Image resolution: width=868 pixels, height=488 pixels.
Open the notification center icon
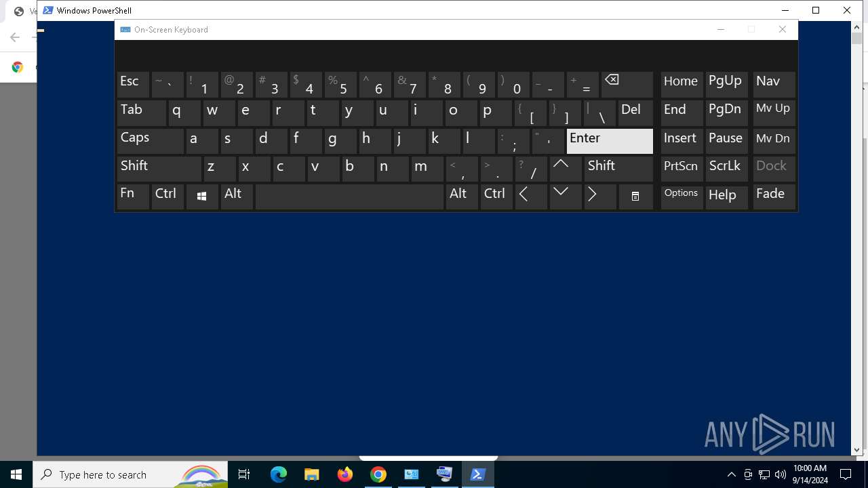(846, 474)
